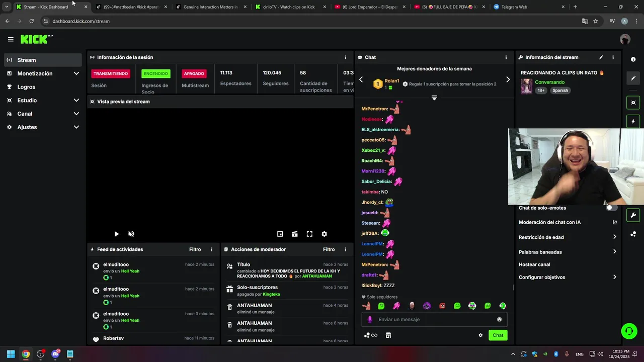Click the info icon in right sidebar
Image resolution: width=644 pixels, height=362 pixels.
633,59
